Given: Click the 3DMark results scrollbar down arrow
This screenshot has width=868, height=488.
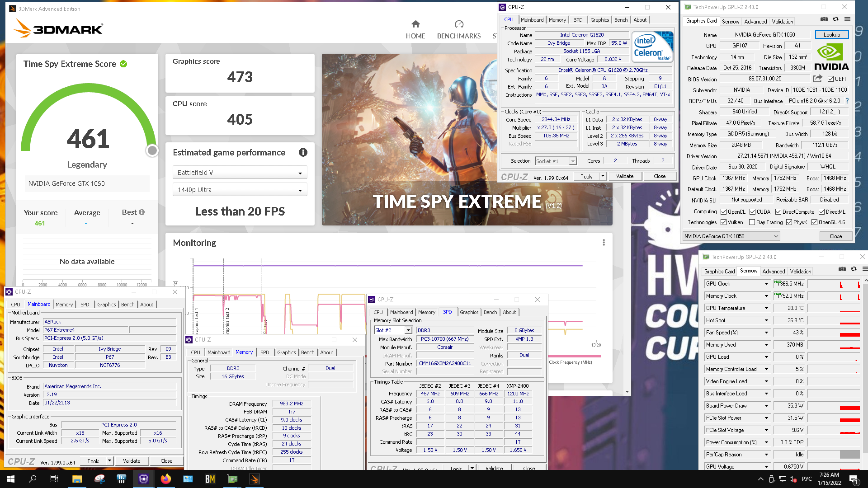Looking at the screenshot, I should pos(627,392).
